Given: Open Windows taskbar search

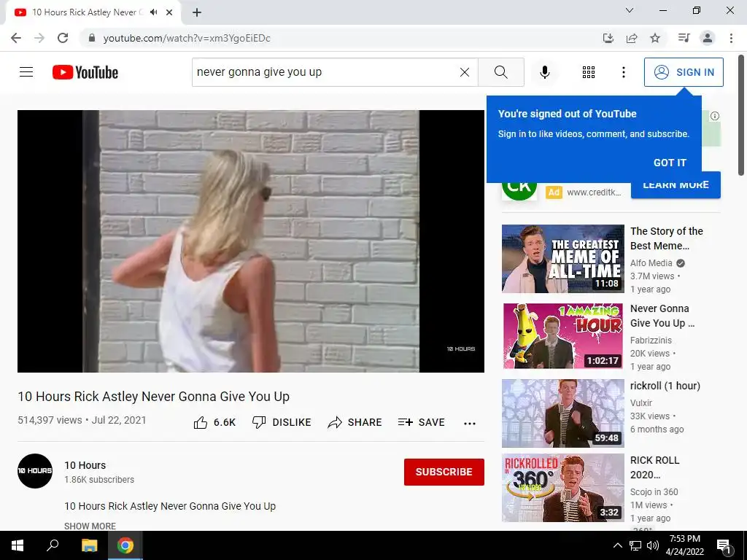Looking at the screenshot, I should [53, 545].
